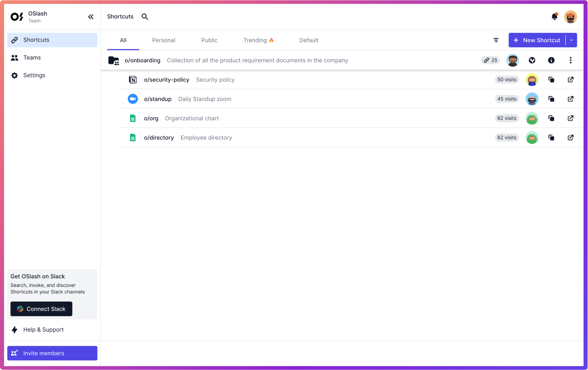Image resolution: width=588 pixels, height=370 pixels.
Task: Click the user profile avatar at top right
Action: click(x=570, y=17)
